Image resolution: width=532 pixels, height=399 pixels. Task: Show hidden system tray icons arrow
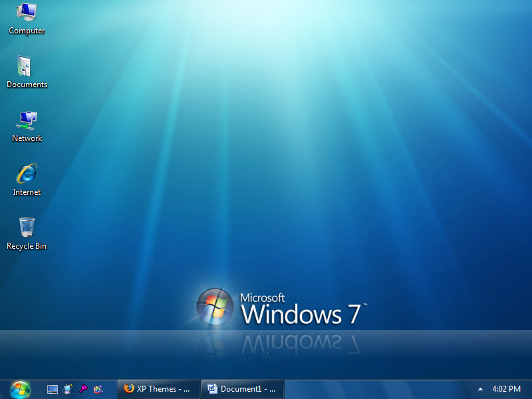pos(480,389)
